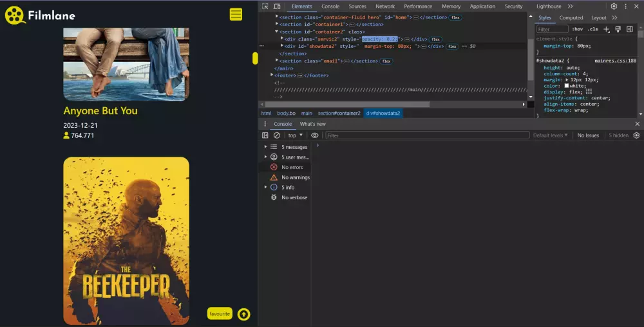
Task: Click the Styles filter input field
Action: tap(553, 29)
